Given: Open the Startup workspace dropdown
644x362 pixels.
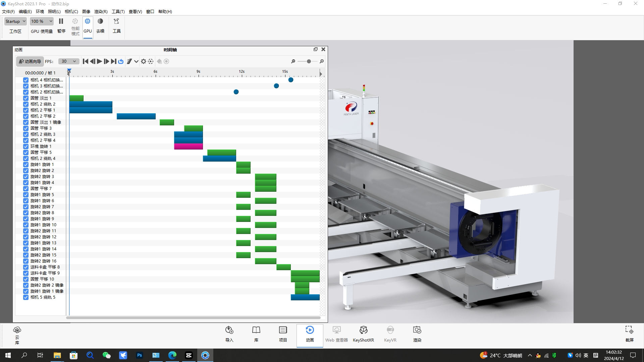Looking at the screenshot, I should pyautogui.click(x=15, y=21).
